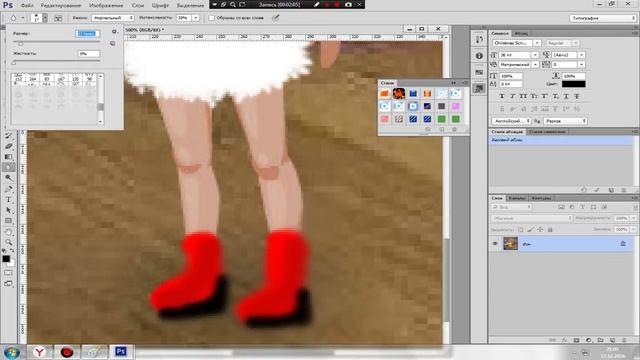Image resolution: width=640 pixels, height=360 pixels.
Task: Toggle lock image pixels brush icon
Action: point(530,230)
